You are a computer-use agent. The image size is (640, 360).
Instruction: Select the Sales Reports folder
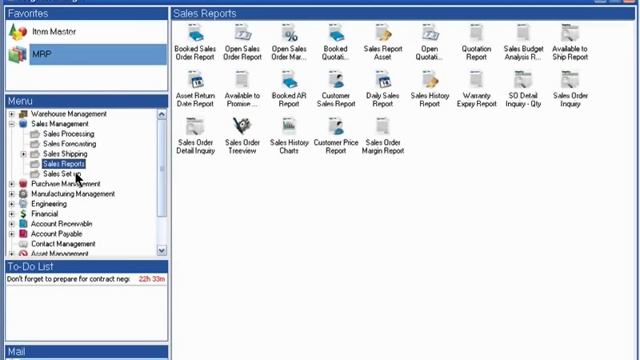click(x=64, y=164)
